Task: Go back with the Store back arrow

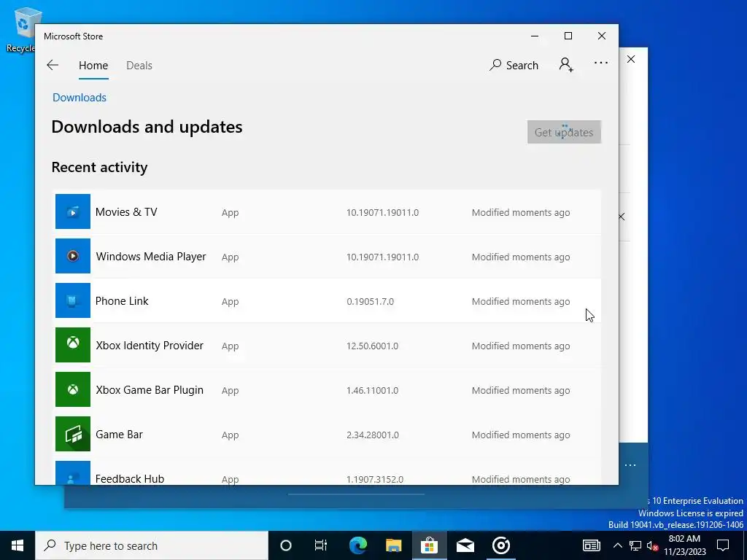Action: point(53,65)
